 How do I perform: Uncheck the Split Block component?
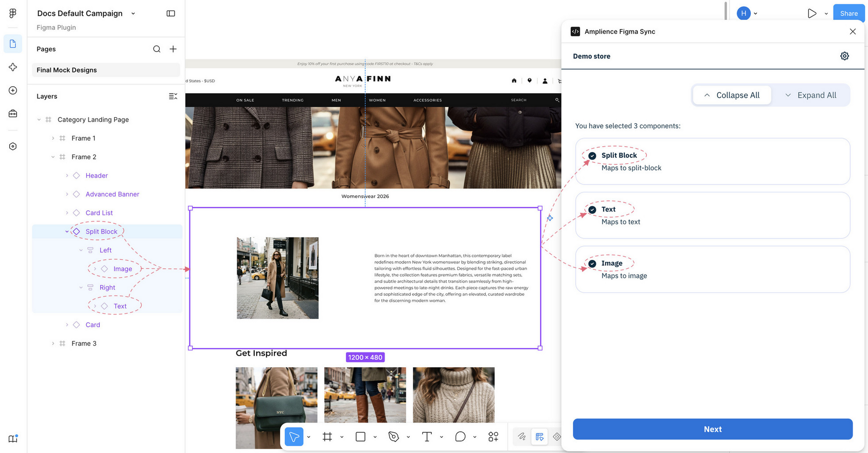tap(592, 156)
